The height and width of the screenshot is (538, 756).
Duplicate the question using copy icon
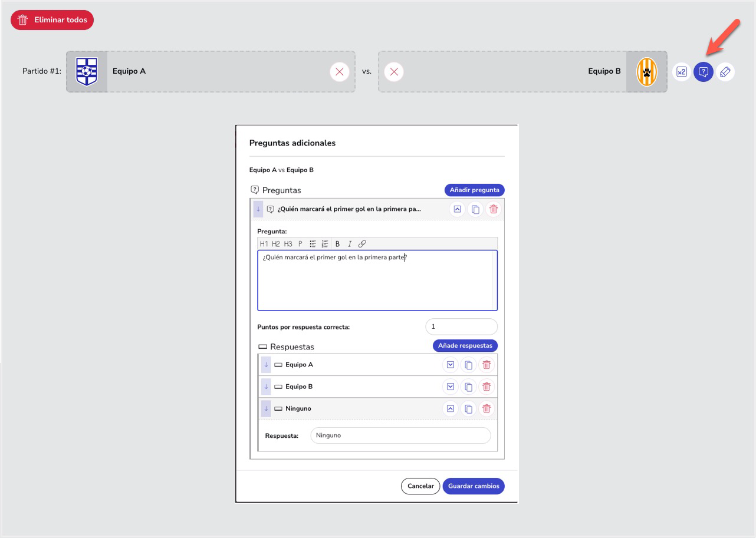point(475,209)
